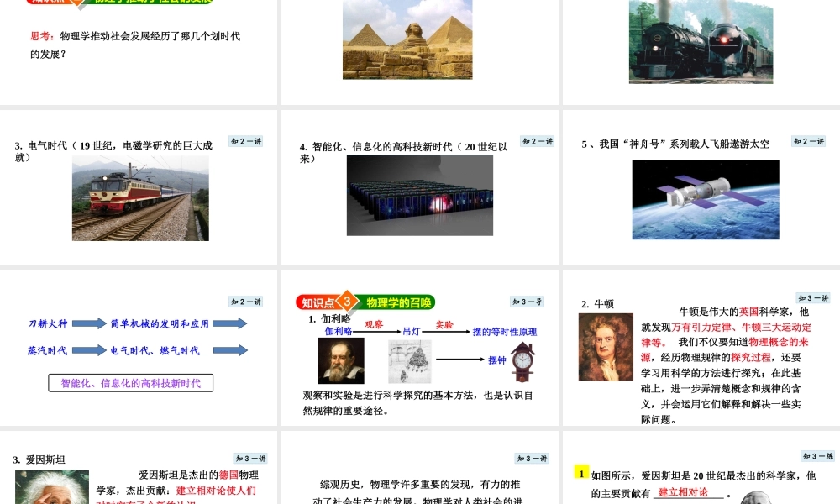Click the red 实验 label
This screenshot has width=840, height=504.
[444, 324]
